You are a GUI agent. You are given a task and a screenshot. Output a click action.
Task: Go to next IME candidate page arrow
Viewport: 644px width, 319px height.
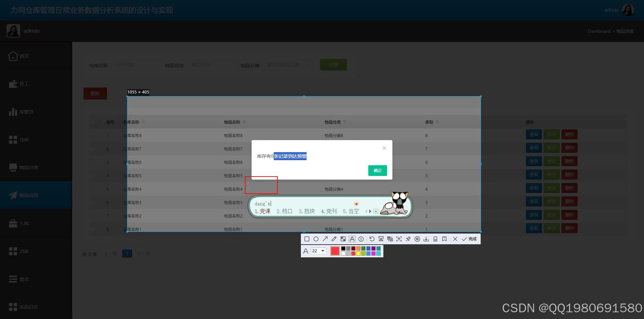click(370, 211)
